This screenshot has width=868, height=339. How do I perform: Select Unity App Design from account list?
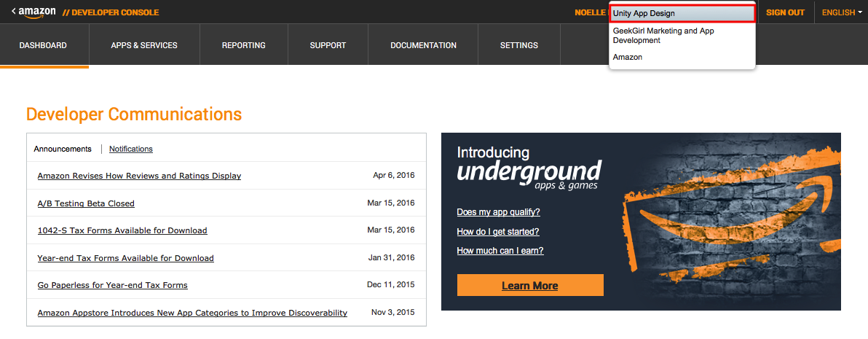tap(682, 14)
